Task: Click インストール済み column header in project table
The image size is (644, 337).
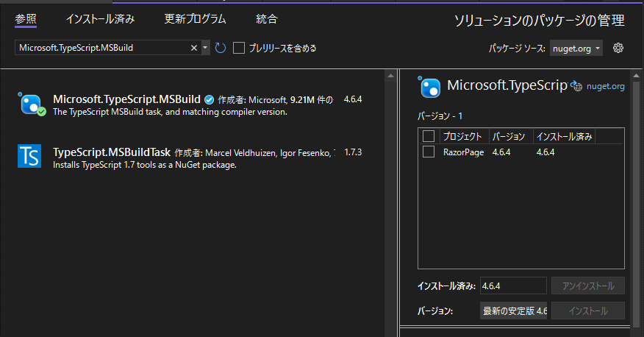Action: (565, 136)
